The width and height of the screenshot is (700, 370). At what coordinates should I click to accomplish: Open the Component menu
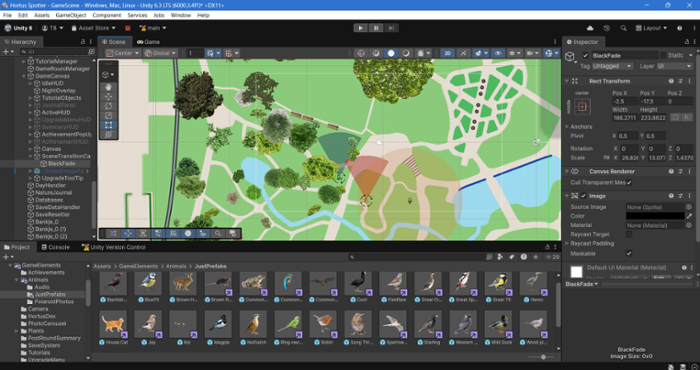click(x=107, y=15)
